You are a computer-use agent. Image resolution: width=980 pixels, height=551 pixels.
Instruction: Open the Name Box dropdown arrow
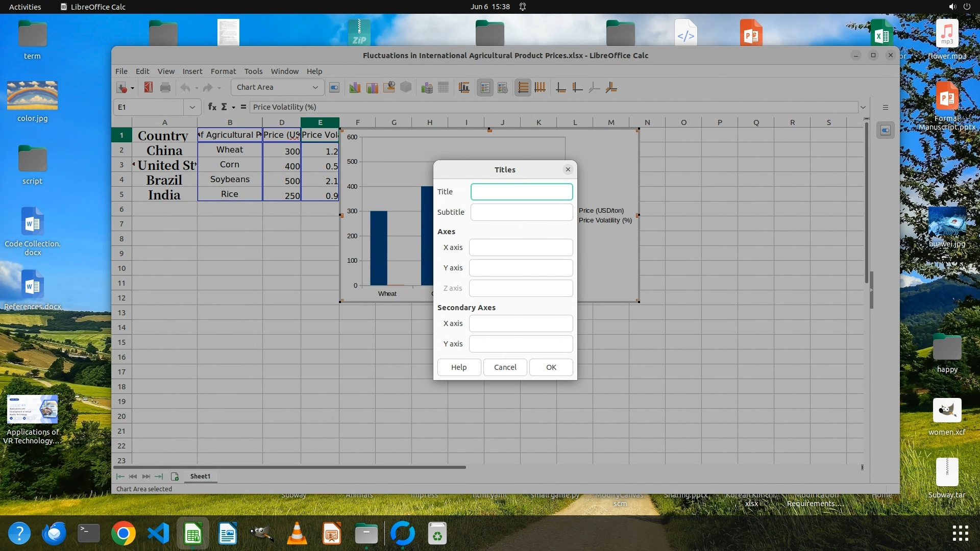[x=192, y=107]
